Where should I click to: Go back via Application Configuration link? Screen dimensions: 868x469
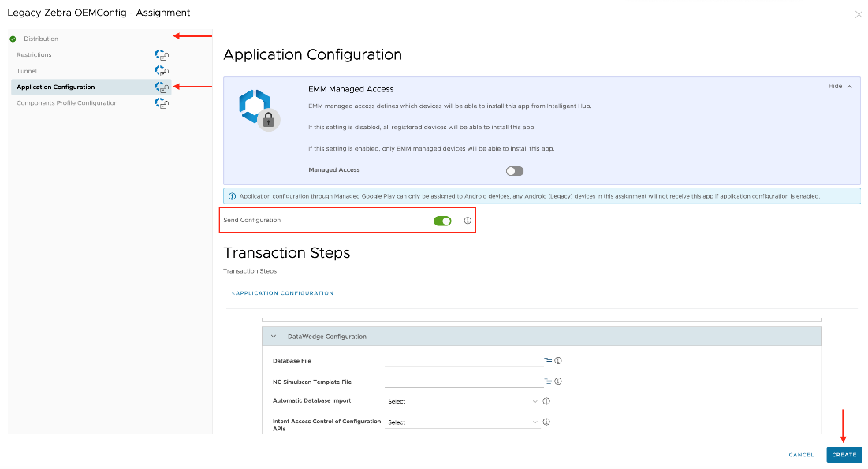tap(282, 293)
